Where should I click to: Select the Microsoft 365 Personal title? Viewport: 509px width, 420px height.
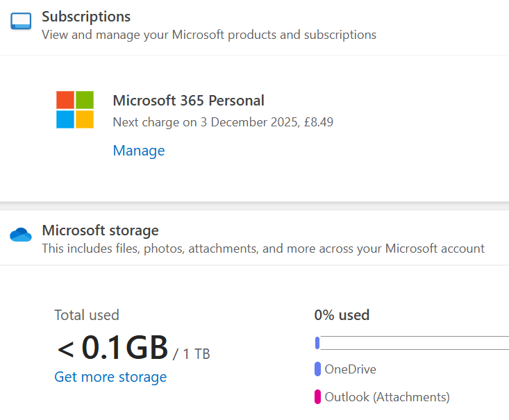tap(188, 101)
